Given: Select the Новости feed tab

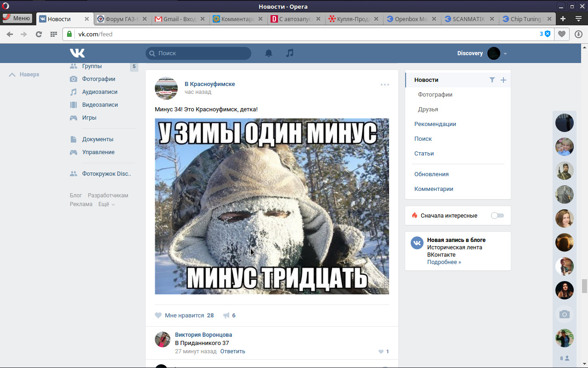Looking at the screenshot, I should 458,80.
